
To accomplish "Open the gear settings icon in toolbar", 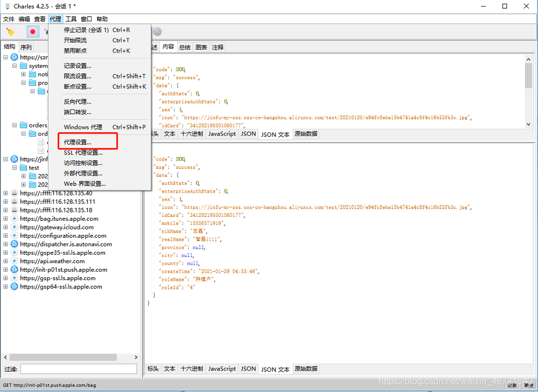I will pyautogui.click(x=157, y=32).
